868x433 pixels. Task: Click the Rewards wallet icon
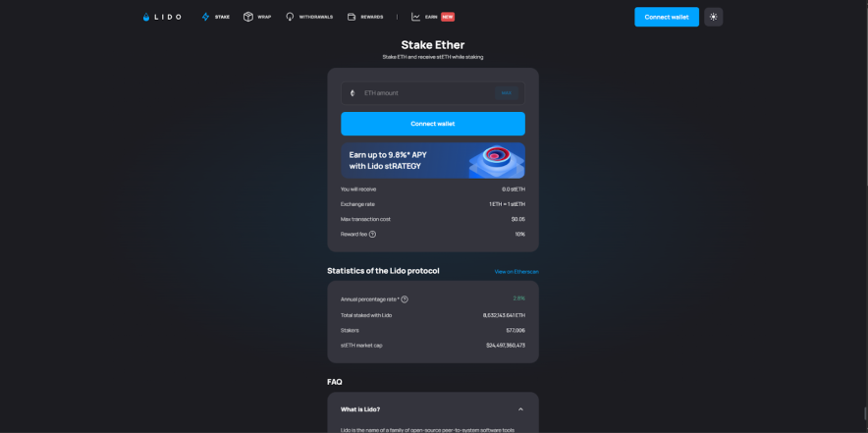pyautogui.click(x=352, y=17)
